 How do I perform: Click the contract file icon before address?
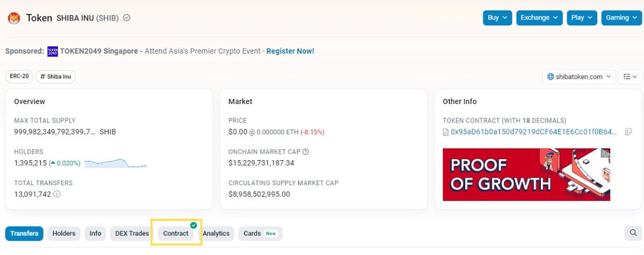coord(445,132)
